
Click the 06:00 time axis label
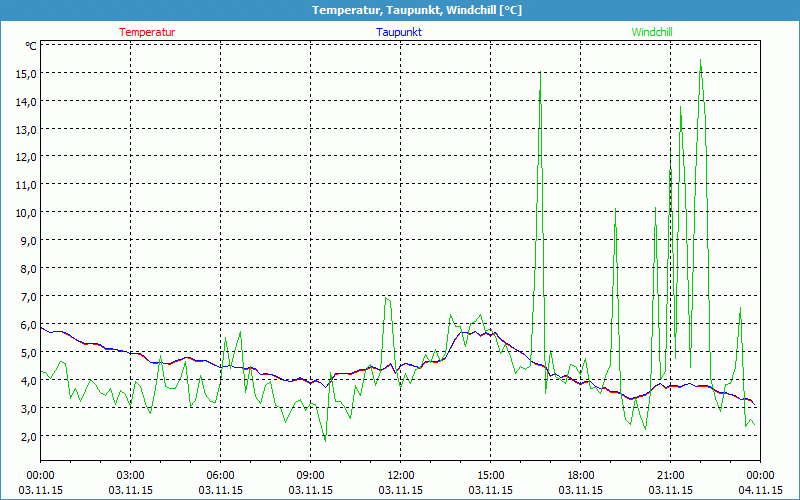point(221,475)
